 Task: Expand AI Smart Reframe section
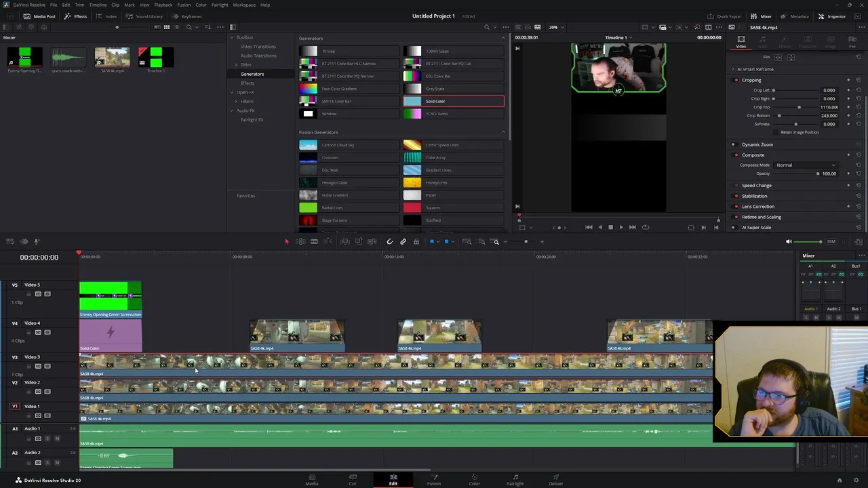pos(732,69)
